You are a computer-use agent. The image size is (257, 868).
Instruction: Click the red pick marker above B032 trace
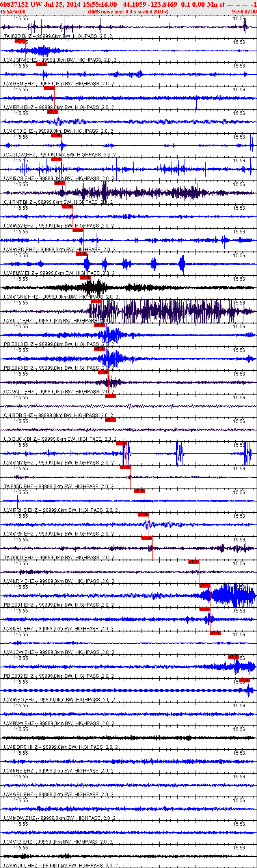tap(234, 656)
